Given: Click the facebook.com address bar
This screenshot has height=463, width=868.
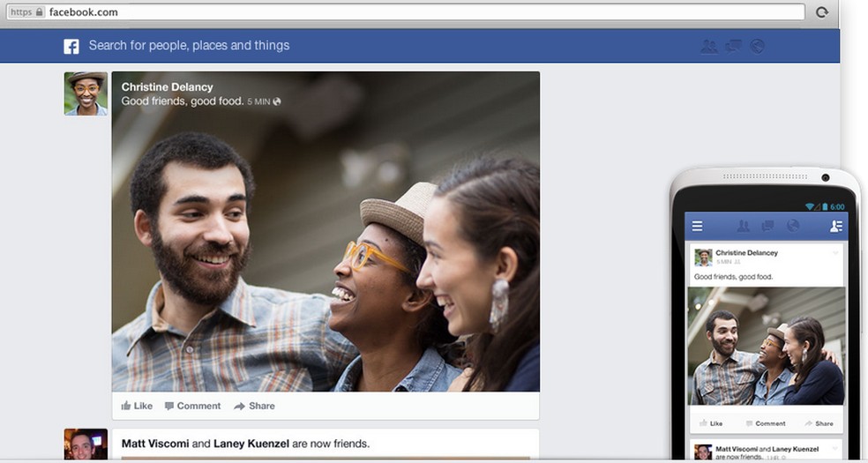Looking at the screenshot, I should coord(407,11).
